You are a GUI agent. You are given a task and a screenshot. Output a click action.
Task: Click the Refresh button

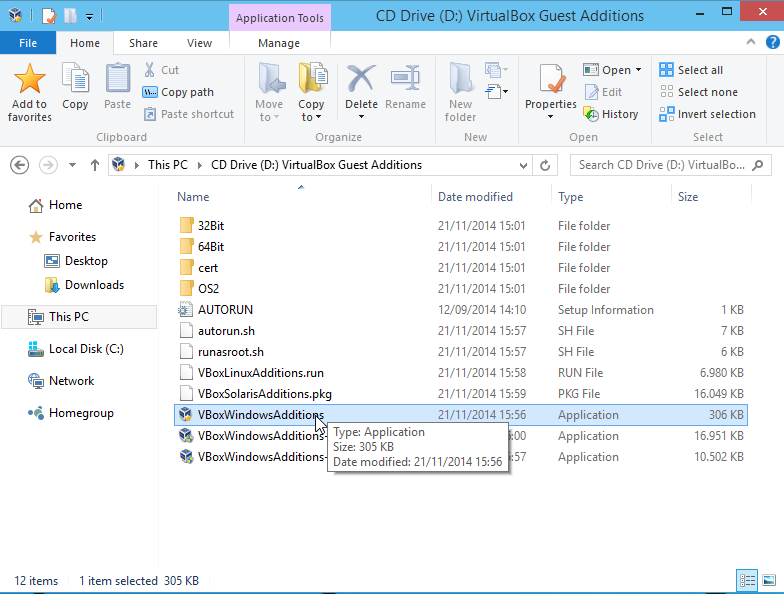[545, 166]
